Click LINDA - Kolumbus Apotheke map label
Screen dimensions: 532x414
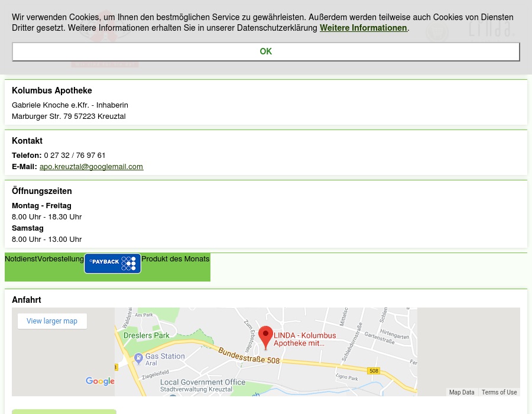click(304, 339)
